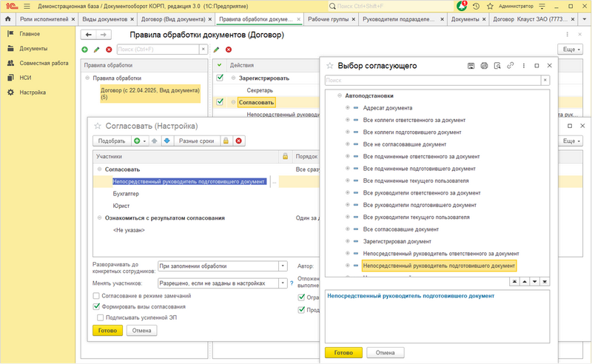Uncheck Формировать визы согласования
Image resolution: width=592 pixels, height=364 pixels.
coord(96,306)
